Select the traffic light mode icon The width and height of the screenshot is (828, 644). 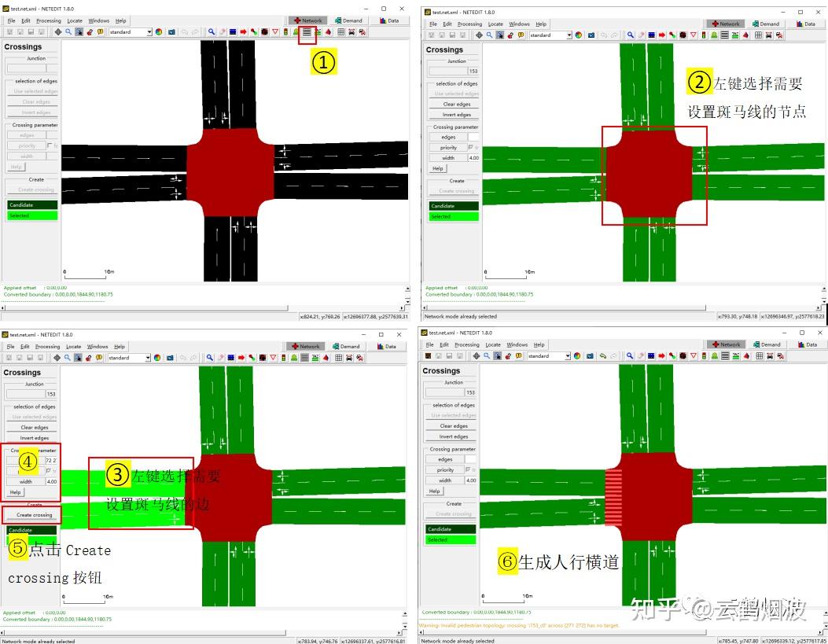tap(285, 33)
